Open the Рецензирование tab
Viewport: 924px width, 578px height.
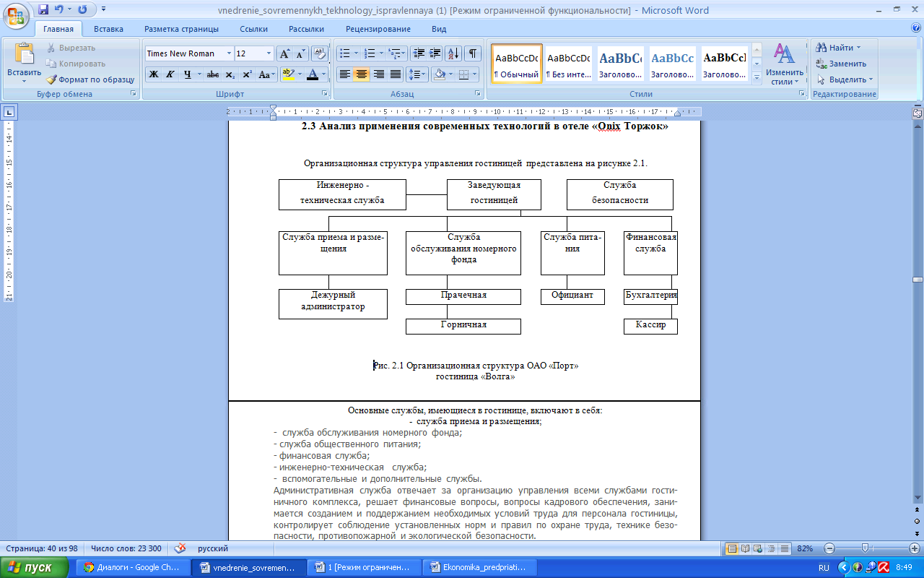[x=378, y=29]
